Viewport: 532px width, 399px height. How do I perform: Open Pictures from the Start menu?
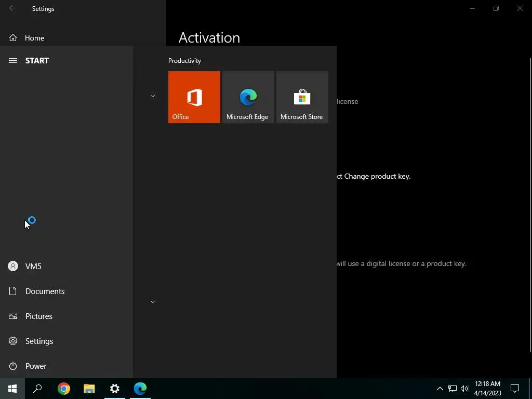tap(66, 316)
